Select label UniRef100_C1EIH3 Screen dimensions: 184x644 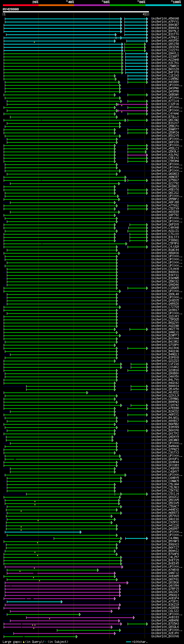coord(165,75)
